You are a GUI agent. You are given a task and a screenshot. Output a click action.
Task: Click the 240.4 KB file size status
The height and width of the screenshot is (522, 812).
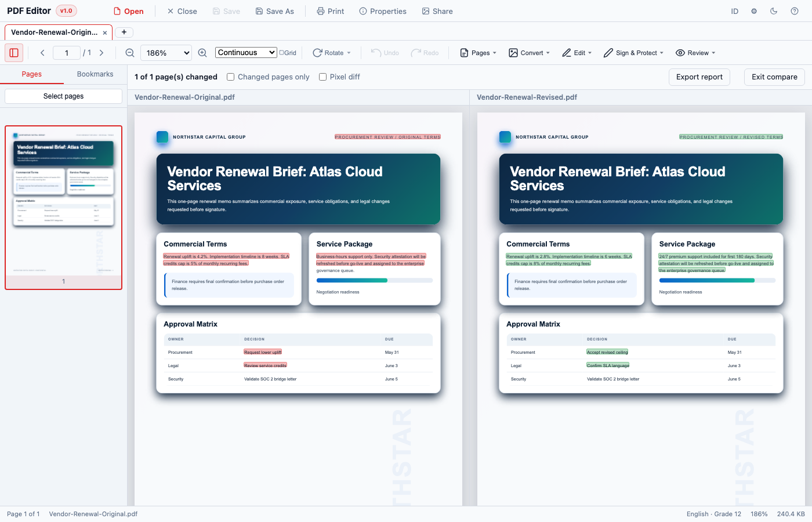click(x=791, y=514)
